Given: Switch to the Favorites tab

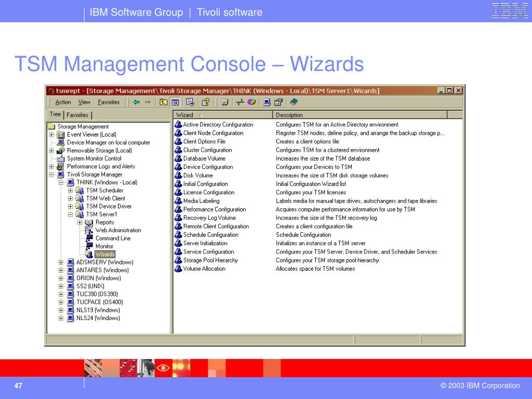Looking at the screenshot, I should (77, 115).
